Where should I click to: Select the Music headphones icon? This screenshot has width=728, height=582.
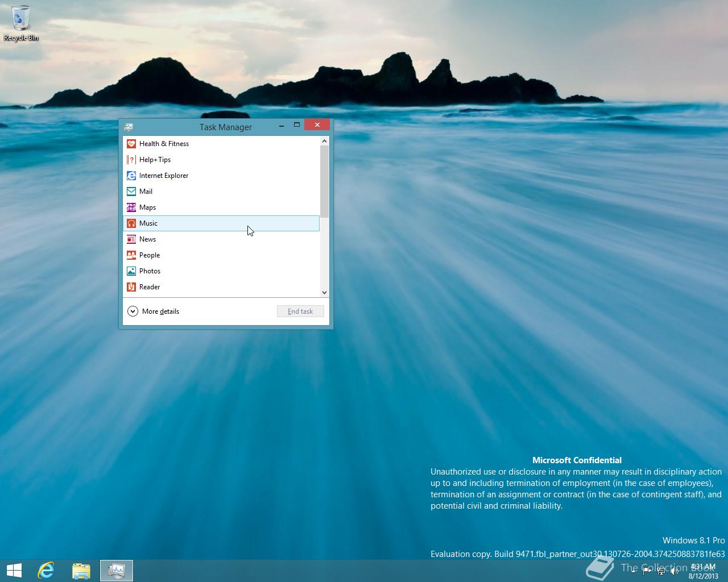click(x=131, y=223)
